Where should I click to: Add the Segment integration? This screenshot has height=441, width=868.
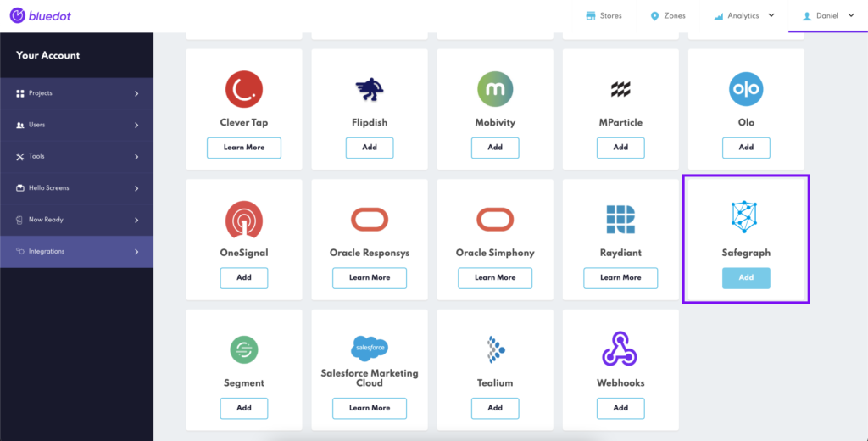tap(244, 408)
